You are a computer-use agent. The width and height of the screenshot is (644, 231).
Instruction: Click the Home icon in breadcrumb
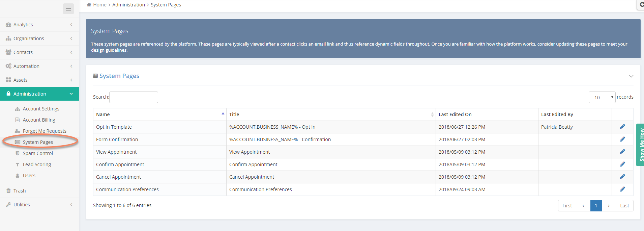[89, 5]
